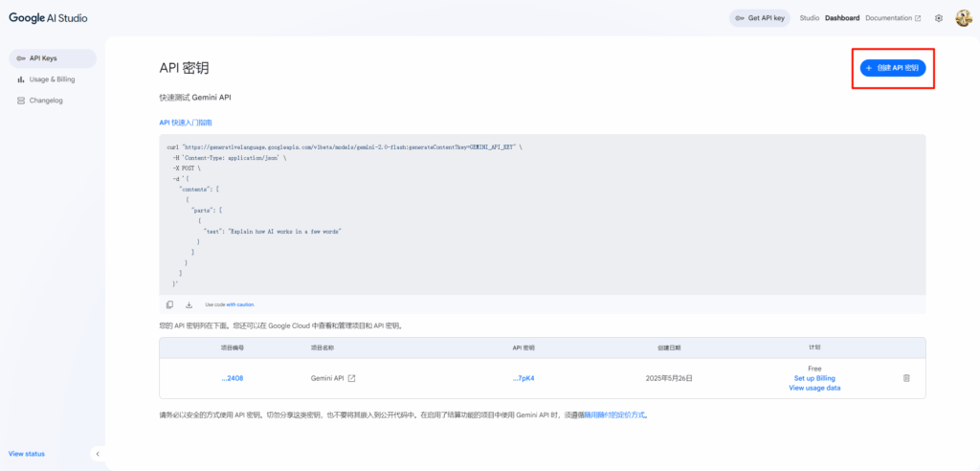Open Usage & Billing in sidebar
Viewport: 980px width, 471px height.
click(53, 79)
